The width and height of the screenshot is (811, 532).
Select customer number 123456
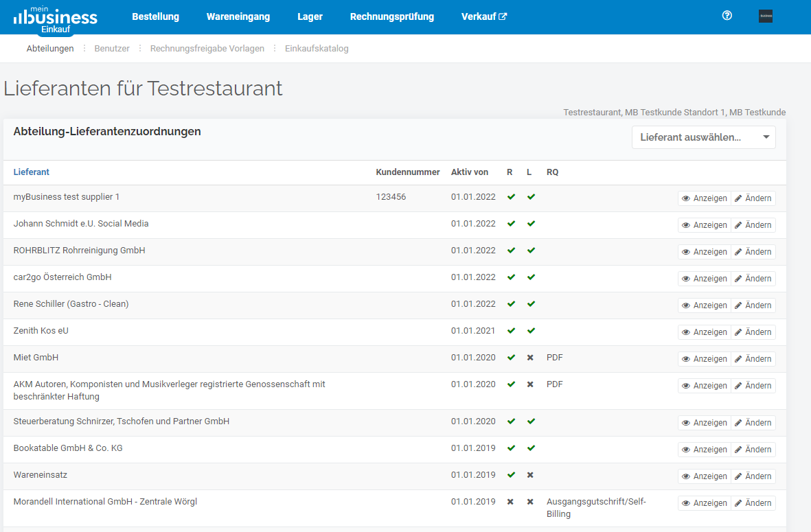pyautogui.click(x=391, y=197)
